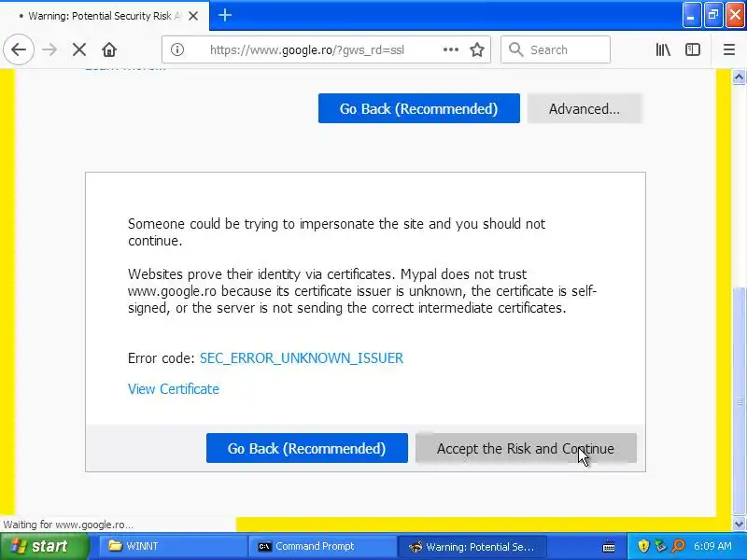747x560 pixels.
Task: Switch to Command Prompt taskbar item
Action: click(x=322, y=546)
